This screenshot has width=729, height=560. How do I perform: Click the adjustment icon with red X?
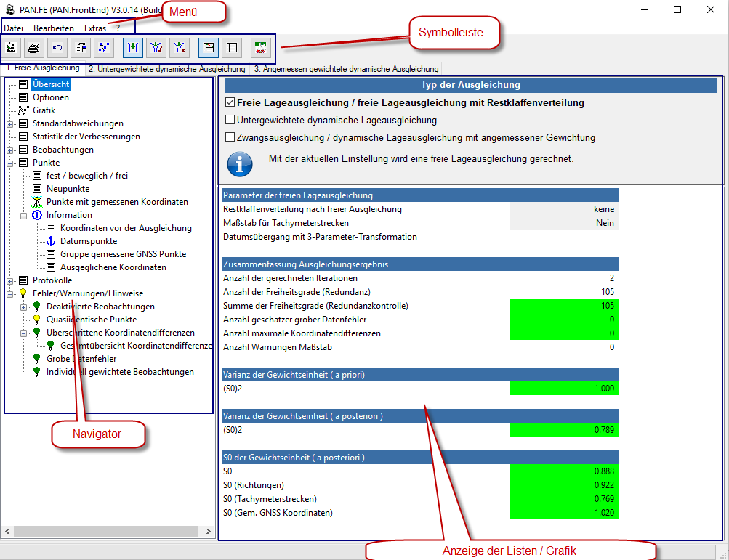coord(180,48)
